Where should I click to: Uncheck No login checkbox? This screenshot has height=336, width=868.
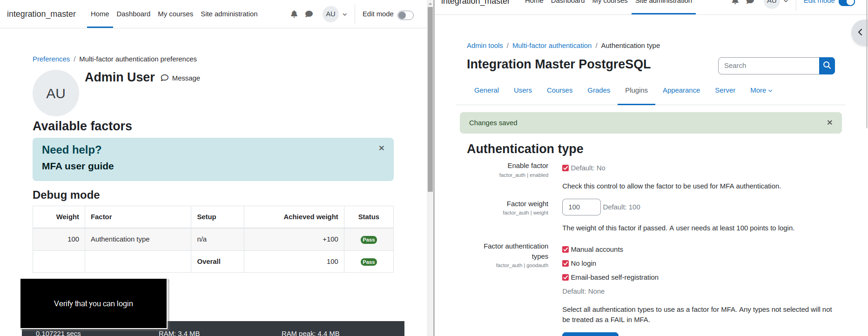565,263
